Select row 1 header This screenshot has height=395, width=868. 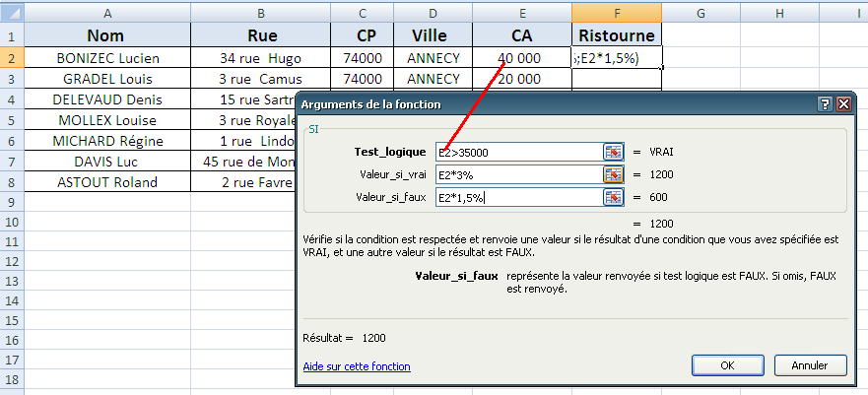pos(12,35)
